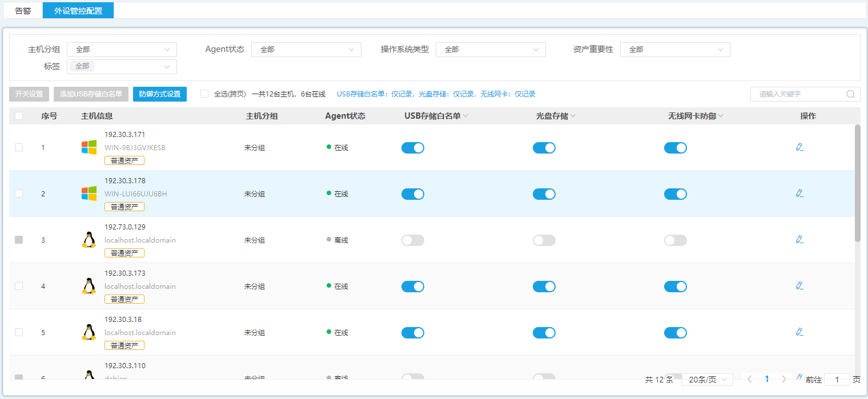The width and height of the screenshot is (868, 399).
Task: Click the table's vertical scrollbar thumb
Action: [x=857, y=183]
